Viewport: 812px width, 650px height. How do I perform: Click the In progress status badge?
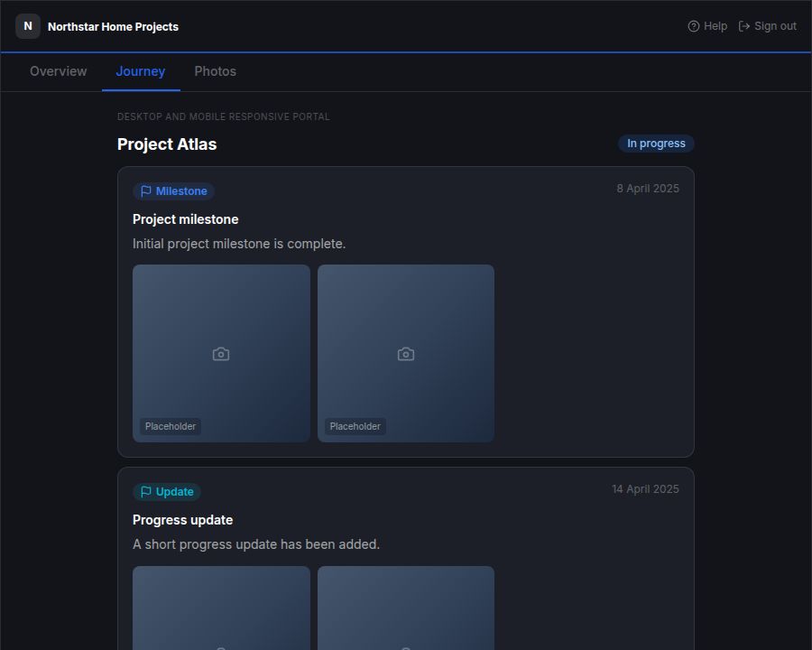[x=656, y=144]
